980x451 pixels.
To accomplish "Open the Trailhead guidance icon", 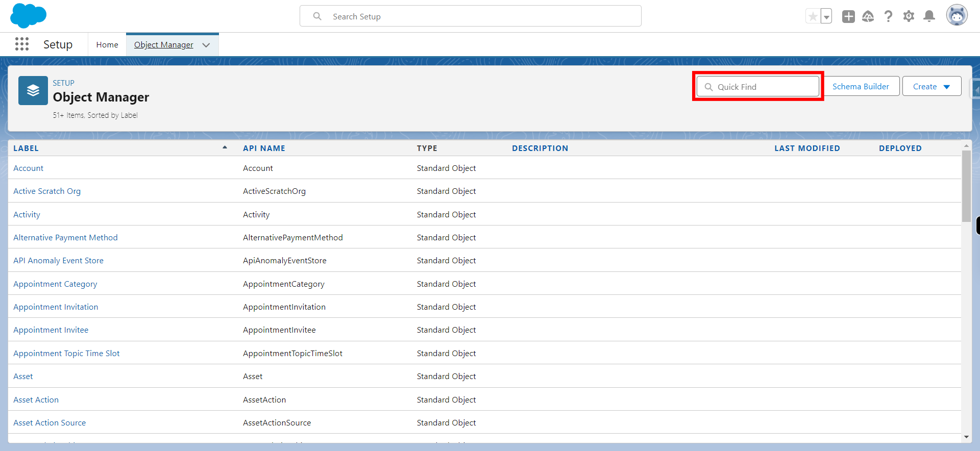I will [x=868, y=16].
